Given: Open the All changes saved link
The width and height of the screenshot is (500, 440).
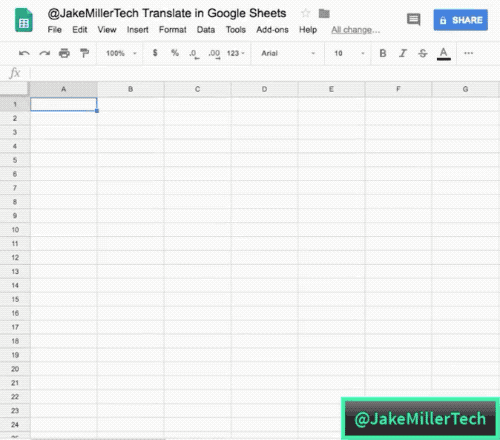Looking at the screenshot, I should coord(355,30).
